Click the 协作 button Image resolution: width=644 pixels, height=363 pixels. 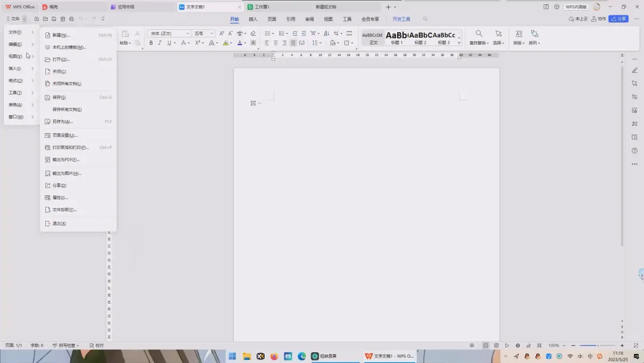pyautogui.click(x=599, y=19)
